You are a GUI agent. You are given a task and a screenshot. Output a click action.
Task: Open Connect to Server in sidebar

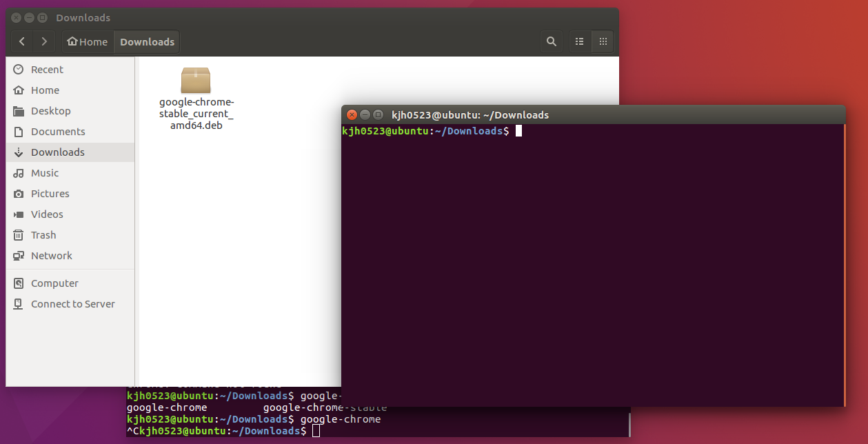coord(70,304)
